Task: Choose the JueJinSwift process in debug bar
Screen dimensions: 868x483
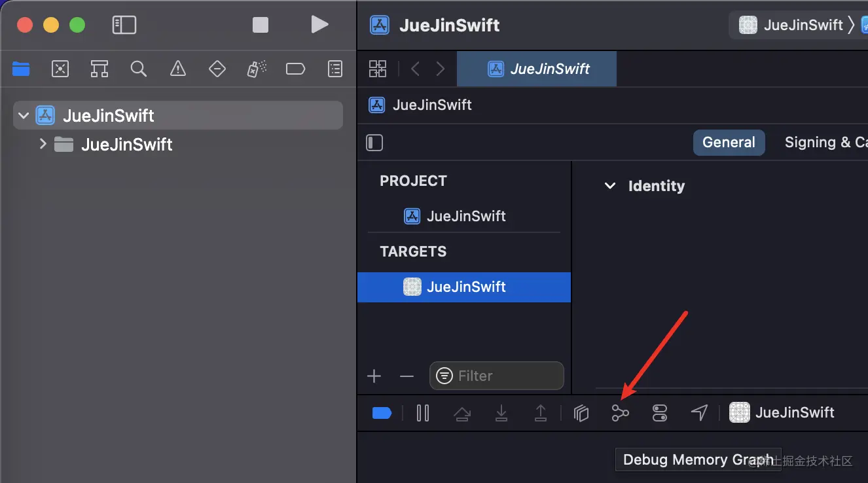Action: pos(782,412)
